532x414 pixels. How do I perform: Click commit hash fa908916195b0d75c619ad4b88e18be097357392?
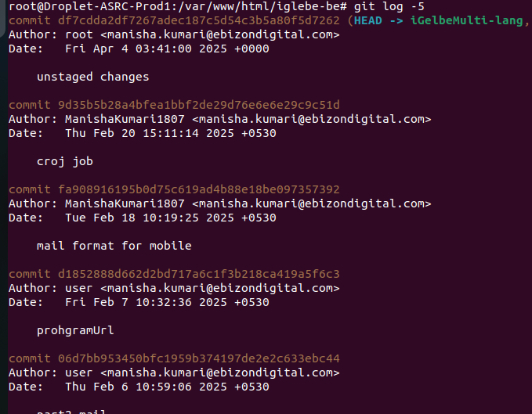click(x=199, y=189)
